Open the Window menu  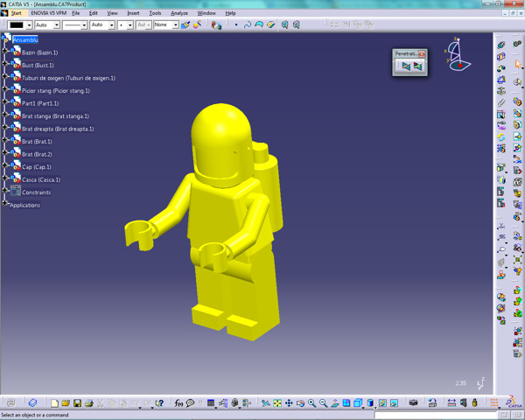(206, 13)
